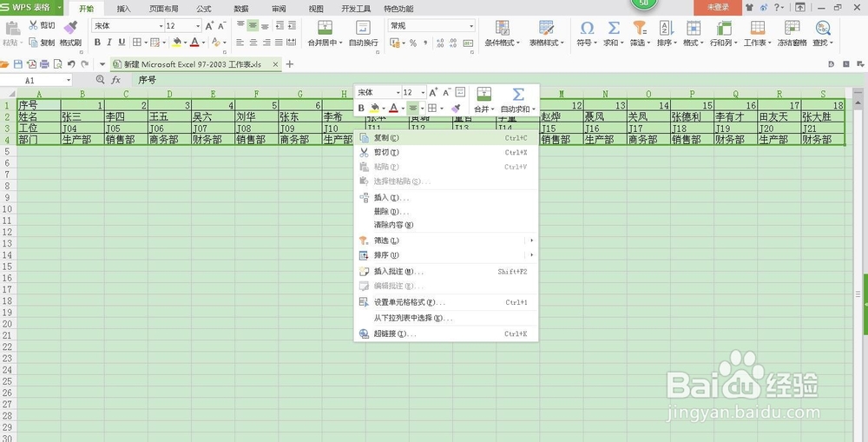This screenshot has height=442, width=868.
Task: Toggle bold B in the ribbon
Action: [97, 42]
